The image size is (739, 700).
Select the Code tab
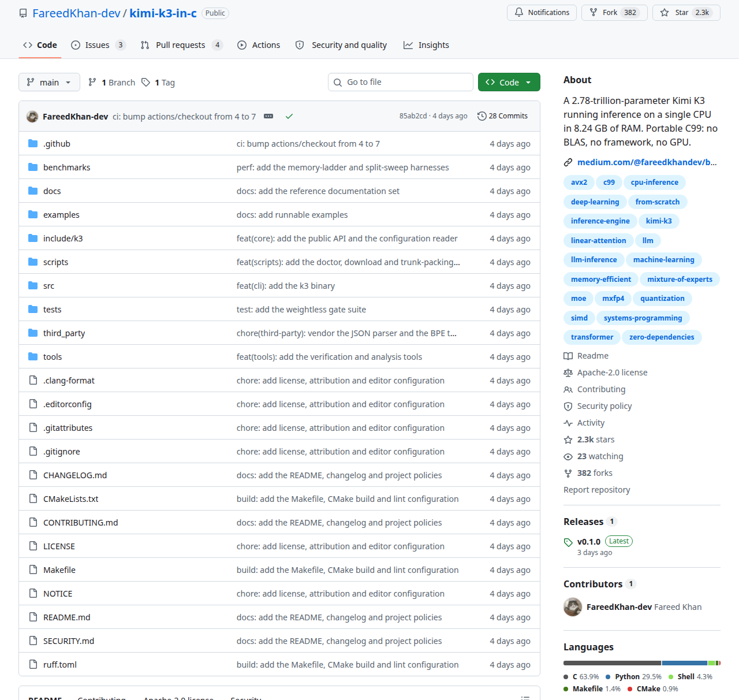[40, 45]
